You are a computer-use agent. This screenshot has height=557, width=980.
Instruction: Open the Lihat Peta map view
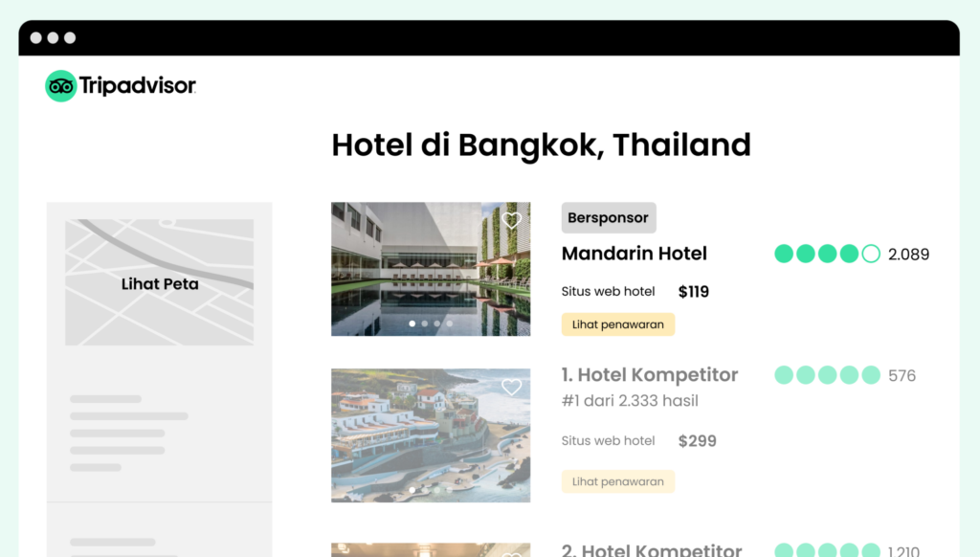(160, 282)
